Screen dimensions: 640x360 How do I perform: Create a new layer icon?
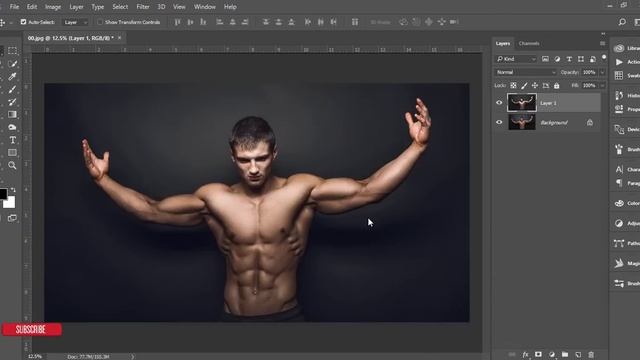click(578, 354)
